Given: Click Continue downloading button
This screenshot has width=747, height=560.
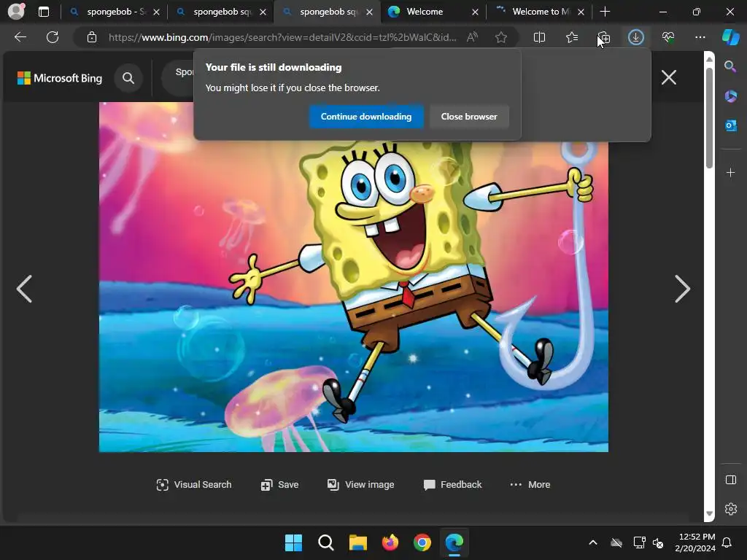Looking at the screenshot, I should click(366, 117).
